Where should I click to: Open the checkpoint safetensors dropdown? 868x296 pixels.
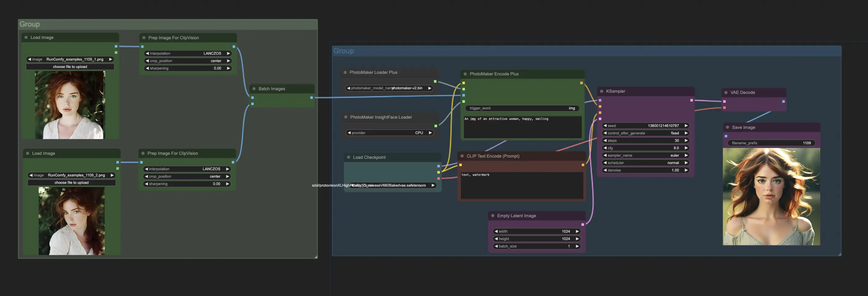[393, 185]
